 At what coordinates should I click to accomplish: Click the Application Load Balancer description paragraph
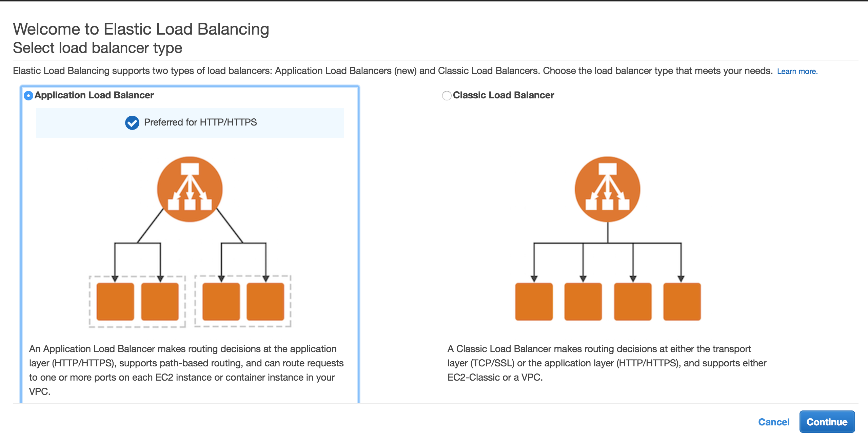[186, 370]
